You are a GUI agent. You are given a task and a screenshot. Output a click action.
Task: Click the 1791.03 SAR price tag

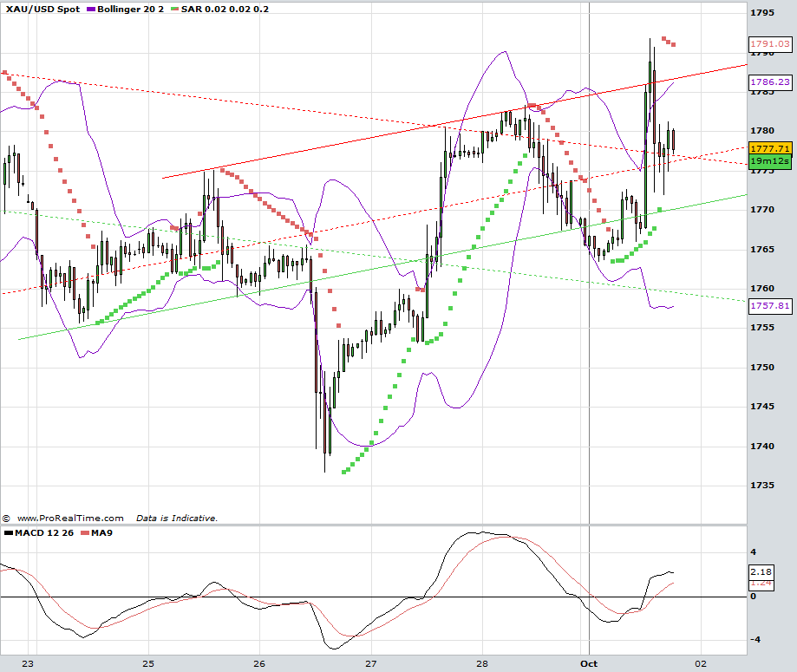click(x=770, y=44)
